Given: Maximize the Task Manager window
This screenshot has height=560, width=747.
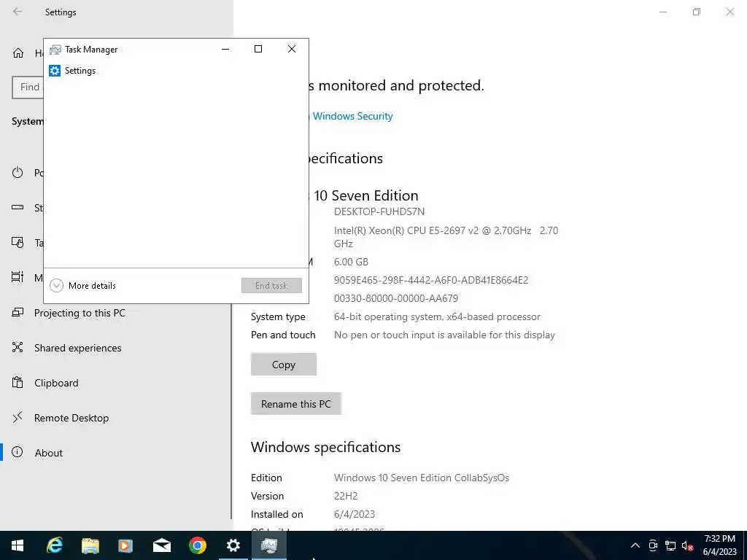Looking at the screenshot, I should click(x=258, y=49).
